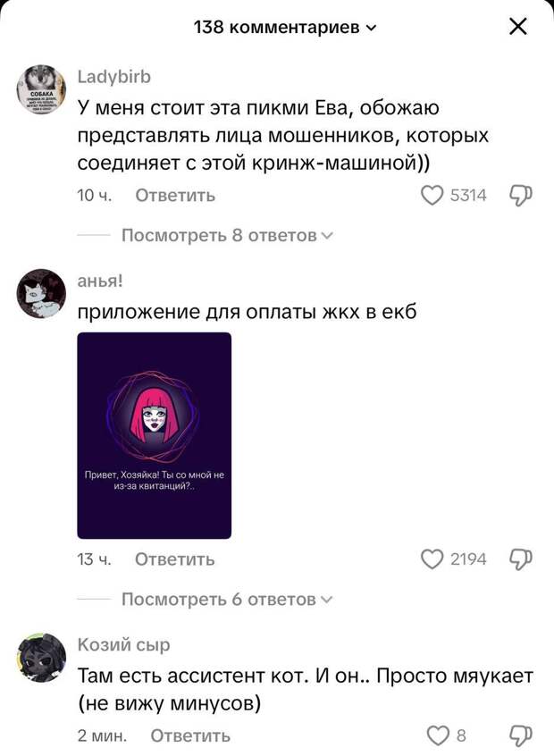554x756 pixels.
Task: Open Ladybirb's dog avatar profile
Action: (41, 89)
